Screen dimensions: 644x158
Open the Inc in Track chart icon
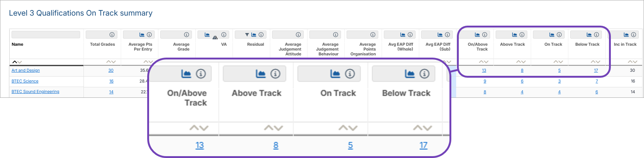(626, 35)
